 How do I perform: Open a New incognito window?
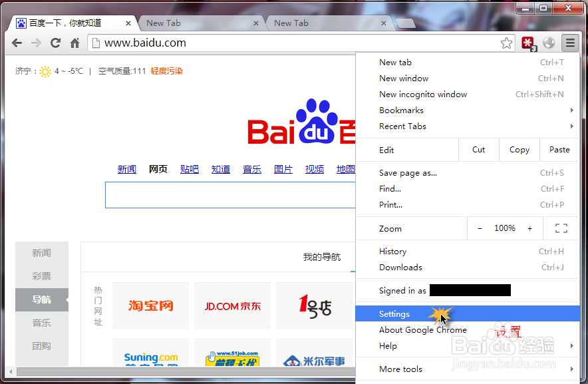point(467,95)
